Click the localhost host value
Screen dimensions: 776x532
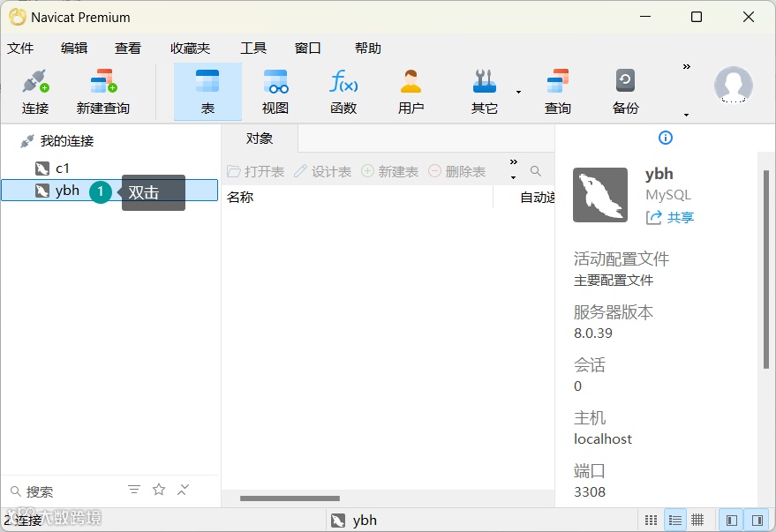[602, 439]
